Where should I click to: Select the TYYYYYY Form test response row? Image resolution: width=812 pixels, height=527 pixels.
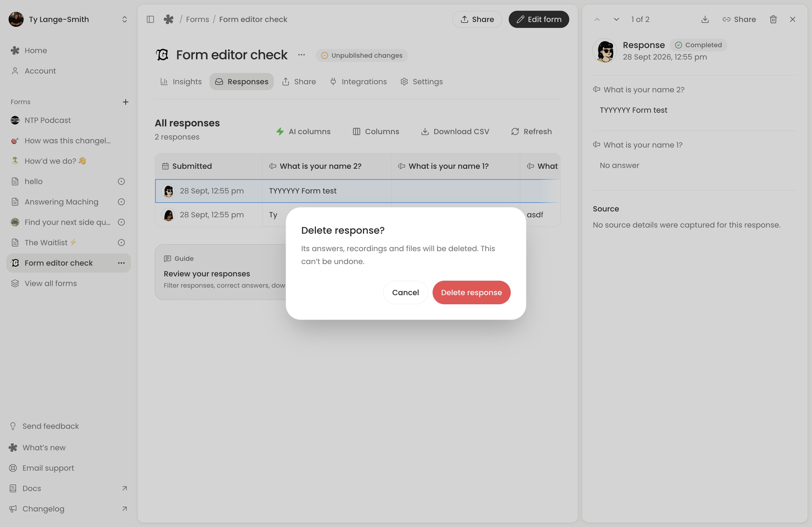tap(357, 191)
